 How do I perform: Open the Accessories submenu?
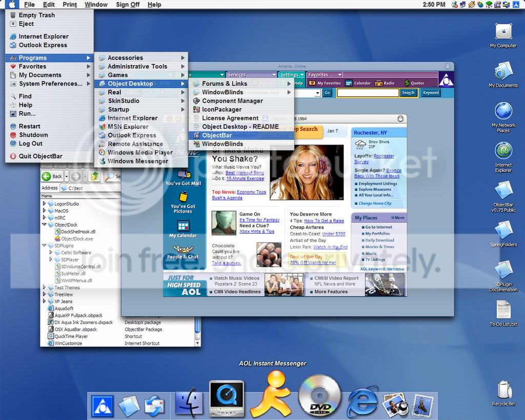141,57
